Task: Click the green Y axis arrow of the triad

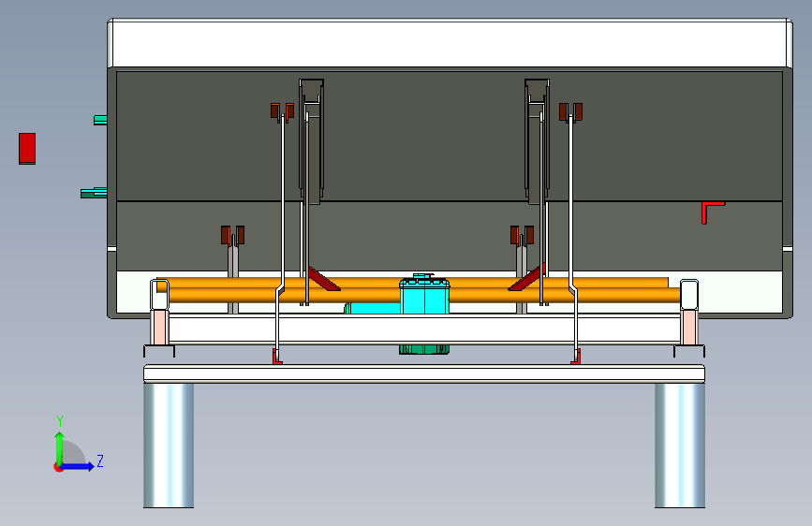Action: tap(60, 447)
